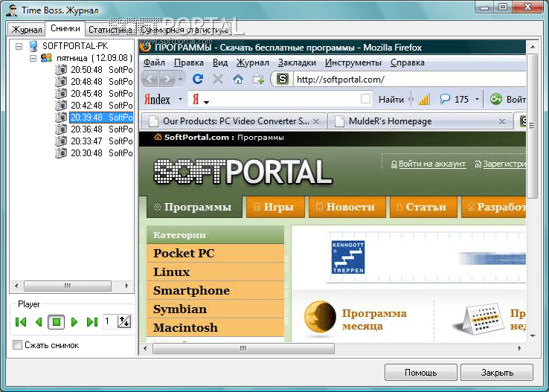Click the Player interval number field

point(110,321)
